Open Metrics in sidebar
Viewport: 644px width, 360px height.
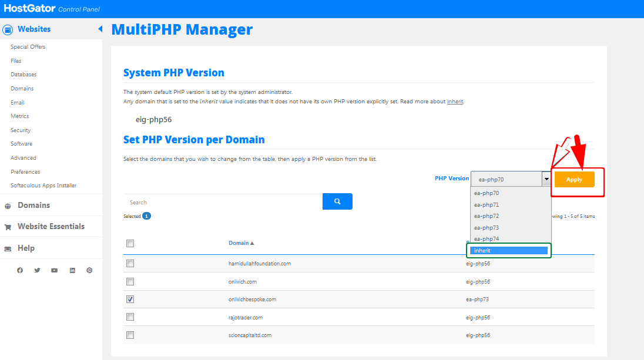20,116
